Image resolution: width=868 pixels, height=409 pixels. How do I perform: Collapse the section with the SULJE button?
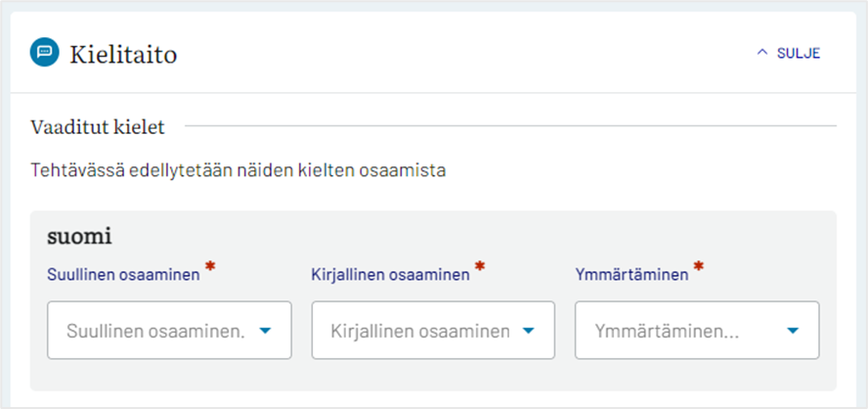click(x=788, y=53)
